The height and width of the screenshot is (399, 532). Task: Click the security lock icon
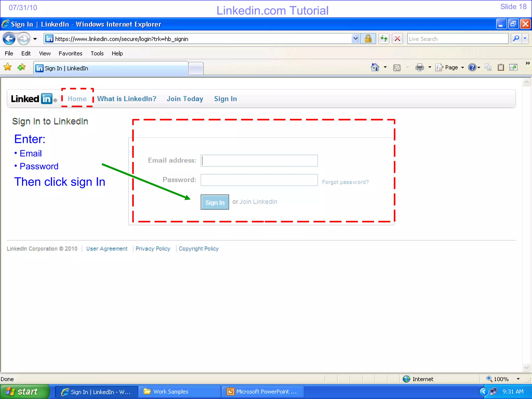pyautogui.click(x=368, y=39)
